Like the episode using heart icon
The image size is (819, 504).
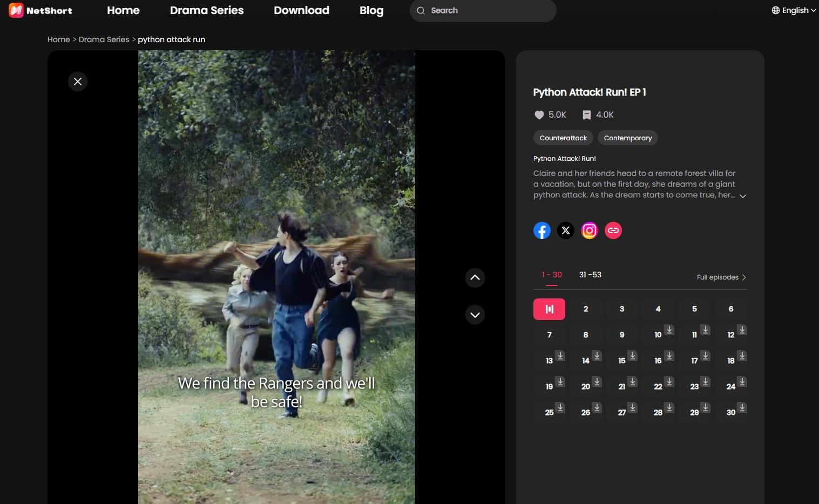(539, 115)
